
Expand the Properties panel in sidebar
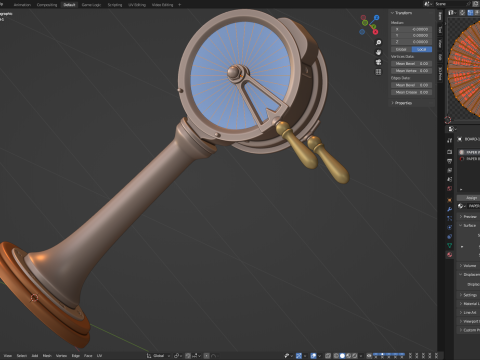click(403, 103)
